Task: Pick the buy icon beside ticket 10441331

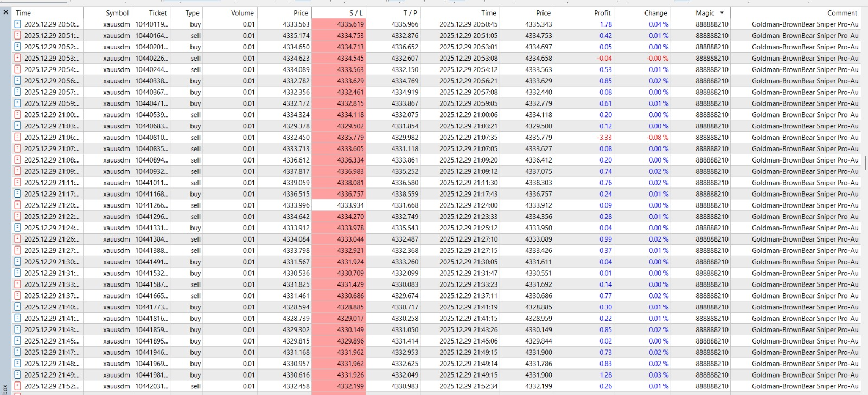Action: coord(17,228)
